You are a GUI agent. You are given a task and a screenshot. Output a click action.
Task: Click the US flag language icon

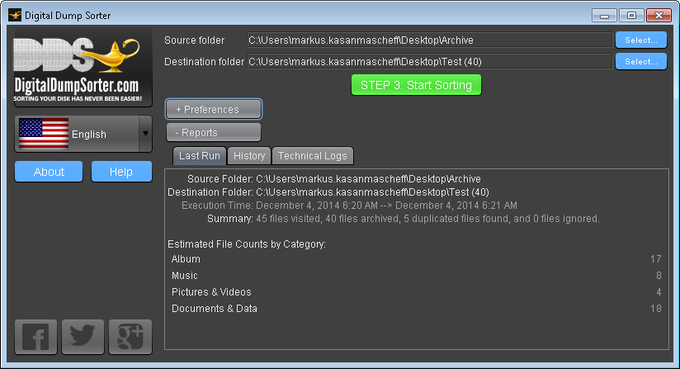tap(43, 134)
